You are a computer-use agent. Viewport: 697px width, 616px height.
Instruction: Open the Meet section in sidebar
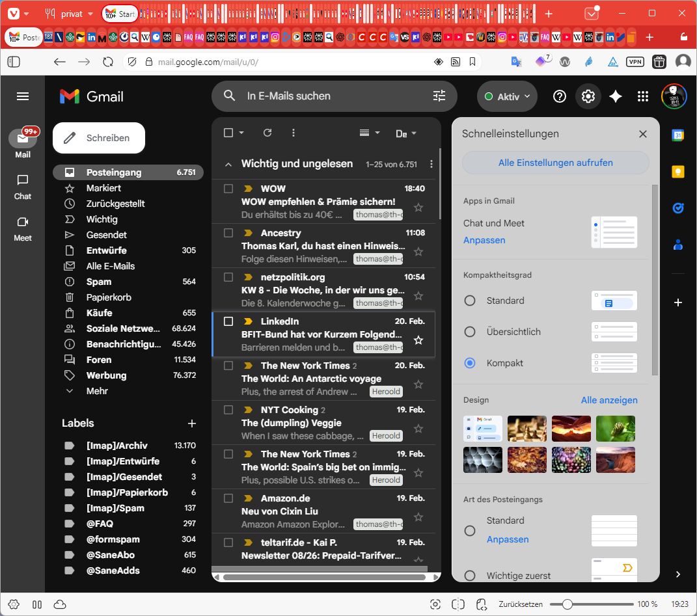[23, 228]
